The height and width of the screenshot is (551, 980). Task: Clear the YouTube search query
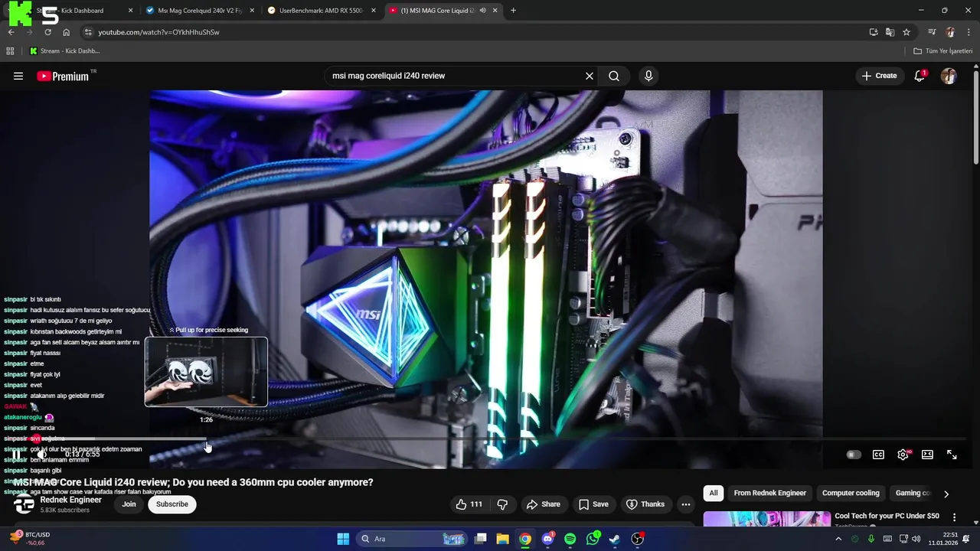(x=590, y=76)
